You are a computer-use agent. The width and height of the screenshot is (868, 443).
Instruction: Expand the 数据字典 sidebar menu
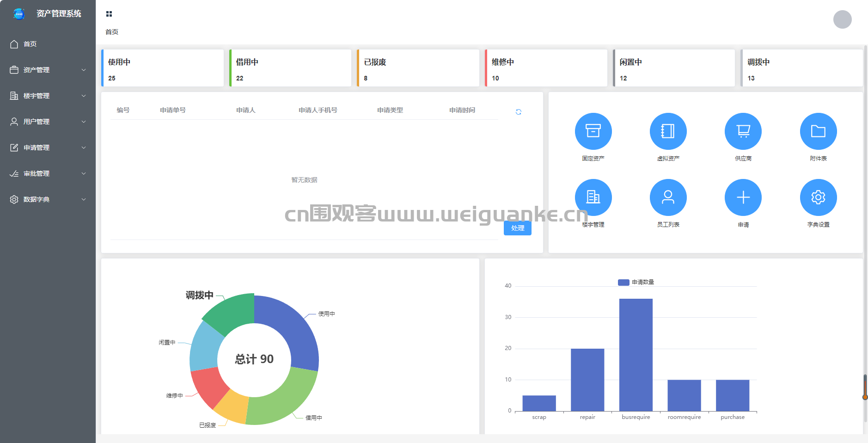pyautogui.click(x=48, y=199)
